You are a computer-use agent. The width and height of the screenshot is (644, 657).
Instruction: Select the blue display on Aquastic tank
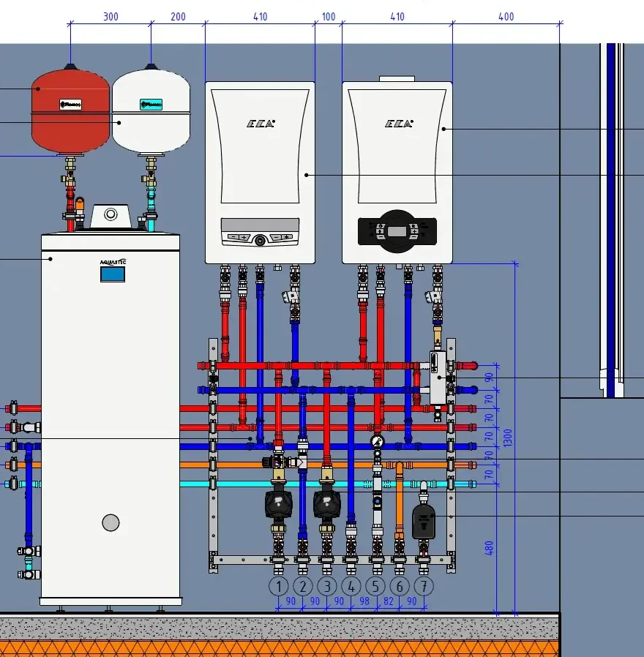click(x=112, y=274)
